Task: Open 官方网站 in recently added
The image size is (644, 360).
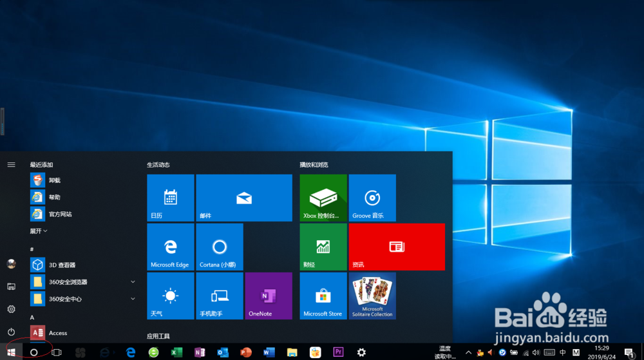Action: [82, 214]
